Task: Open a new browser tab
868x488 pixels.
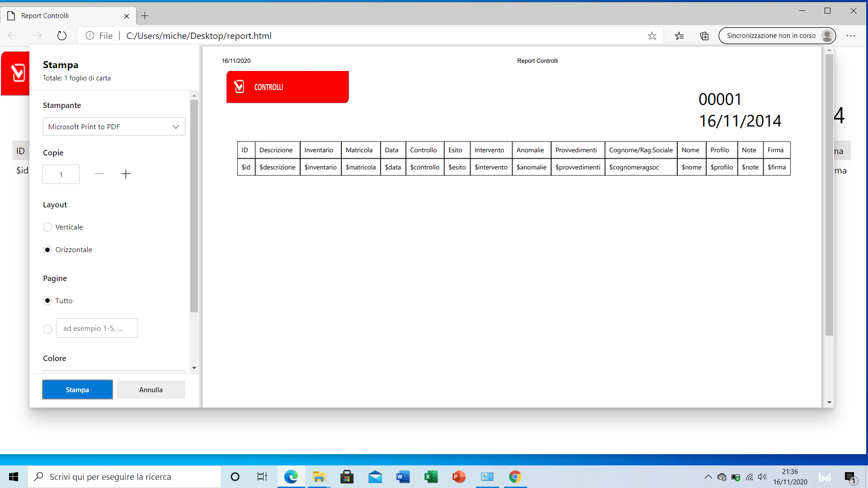Action: [x=145, y=16]
